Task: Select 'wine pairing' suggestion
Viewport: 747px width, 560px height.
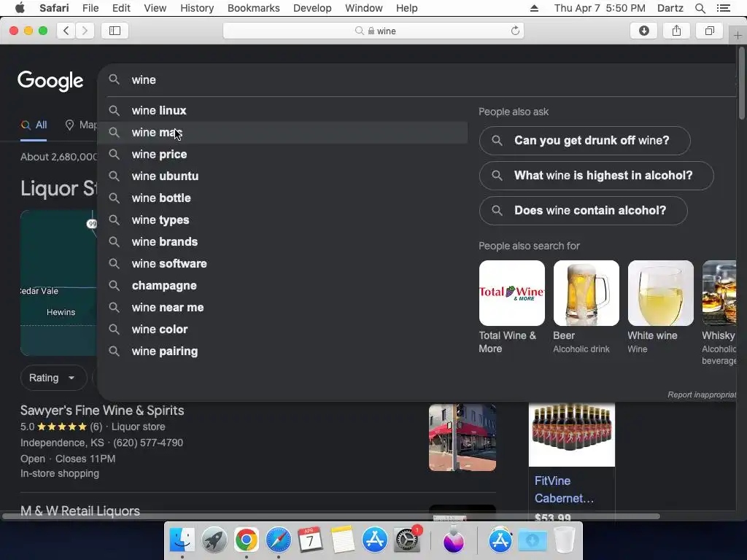Action: pos(282,351)
